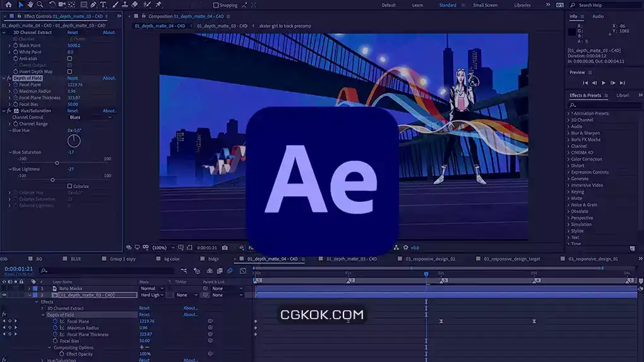The width and height of the screenshot is (644, 362).
Task: Select the Zoom magnifier tool
Action: pyautogui.click(x=40, y=4)
